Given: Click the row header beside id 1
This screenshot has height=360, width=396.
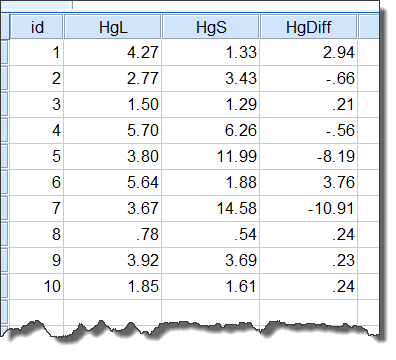Looking at the screenshot, I should [x=4, y=53].
